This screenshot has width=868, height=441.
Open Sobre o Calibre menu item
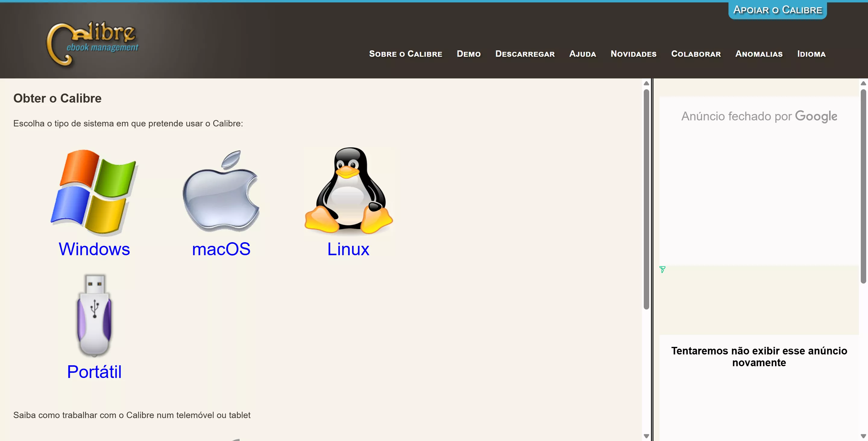[x=405, y=54]
